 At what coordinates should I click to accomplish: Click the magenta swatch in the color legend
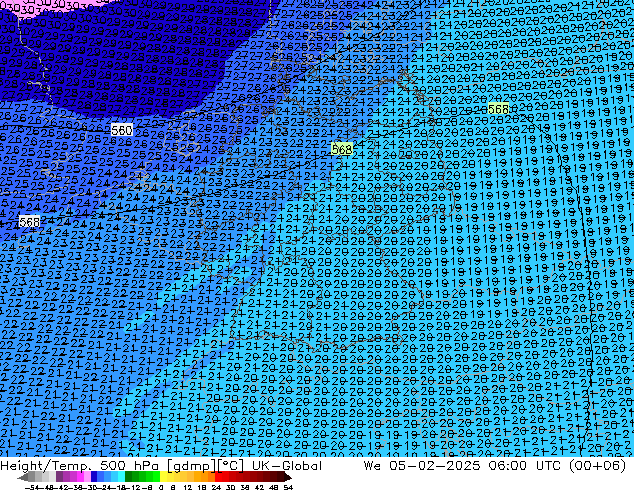click(80, 476)
